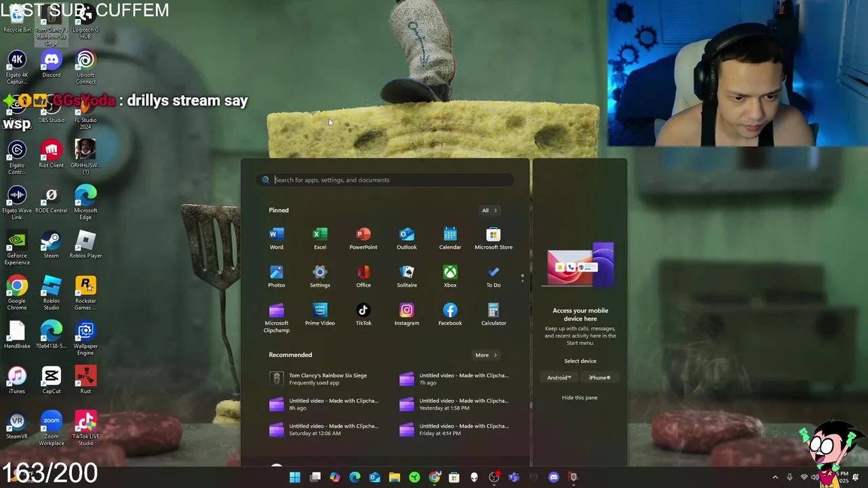Launch Excel from the pinned section

(320, 239)
